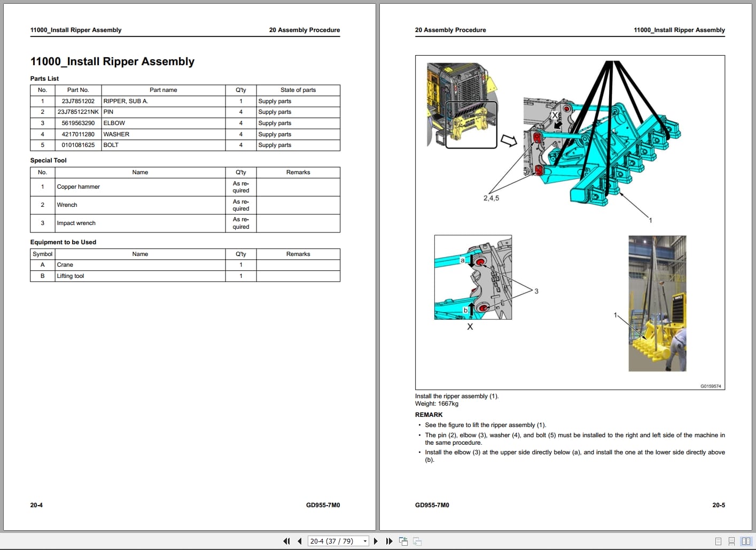Click the "Crane" equipment name
The width and height of the screenshot is (756, 550).
65,265
